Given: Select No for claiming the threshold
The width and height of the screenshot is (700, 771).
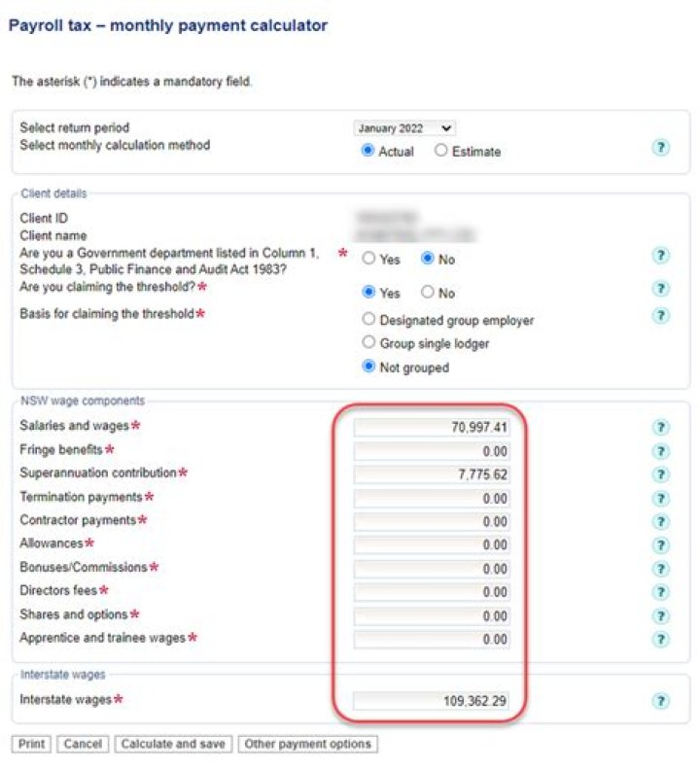Looking at the screenshot, I should coord(427,293).
